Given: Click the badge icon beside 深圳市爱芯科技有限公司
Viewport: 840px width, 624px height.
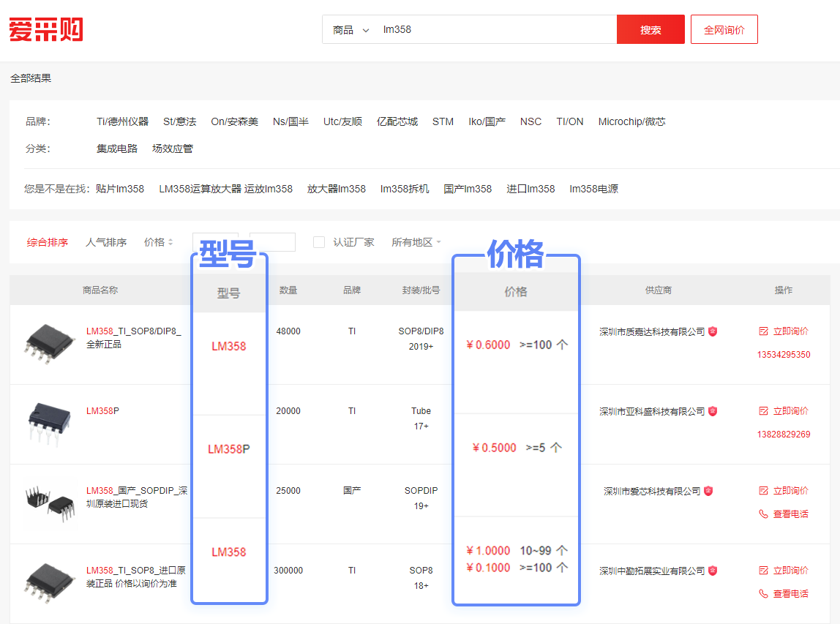Looking at the screenshot, I should 708,491.
